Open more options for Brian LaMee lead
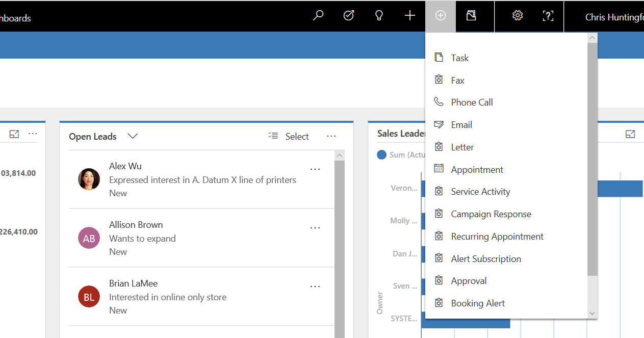The height and width of the screenshot is (338, 644). (x=315, y=287)
